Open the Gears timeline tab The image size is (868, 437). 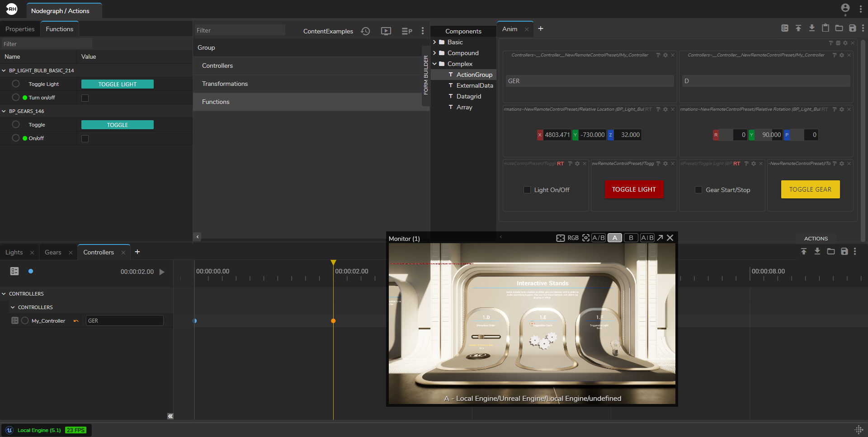point(53,252)
